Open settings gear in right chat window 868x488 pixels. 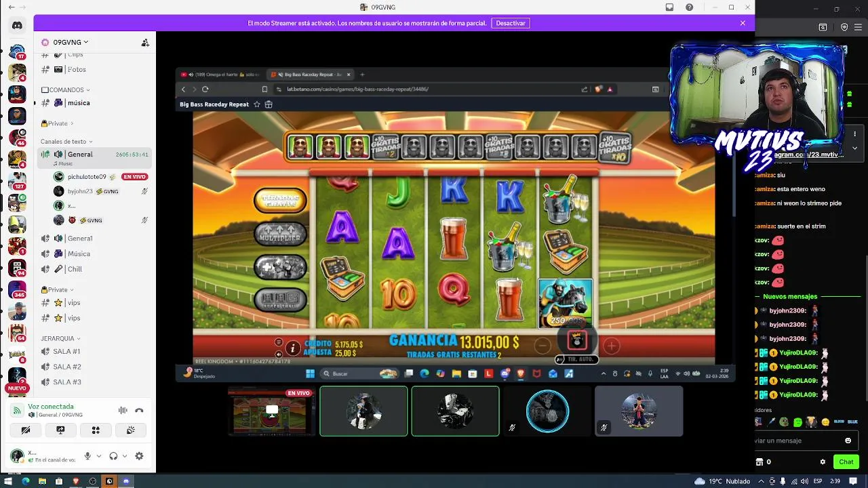click(x=823, y=462)
